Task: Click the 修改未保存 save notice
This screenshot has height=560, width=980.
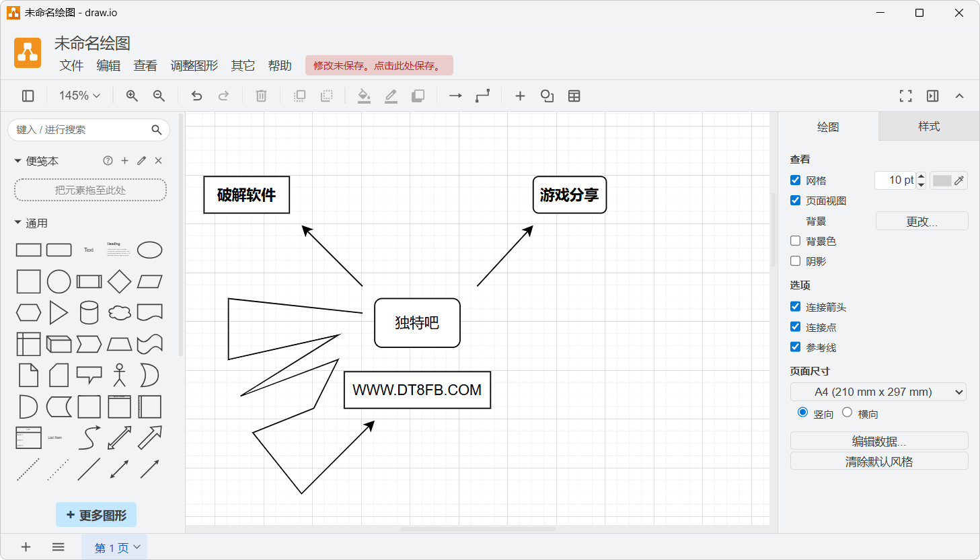Action: coord(379,65)
